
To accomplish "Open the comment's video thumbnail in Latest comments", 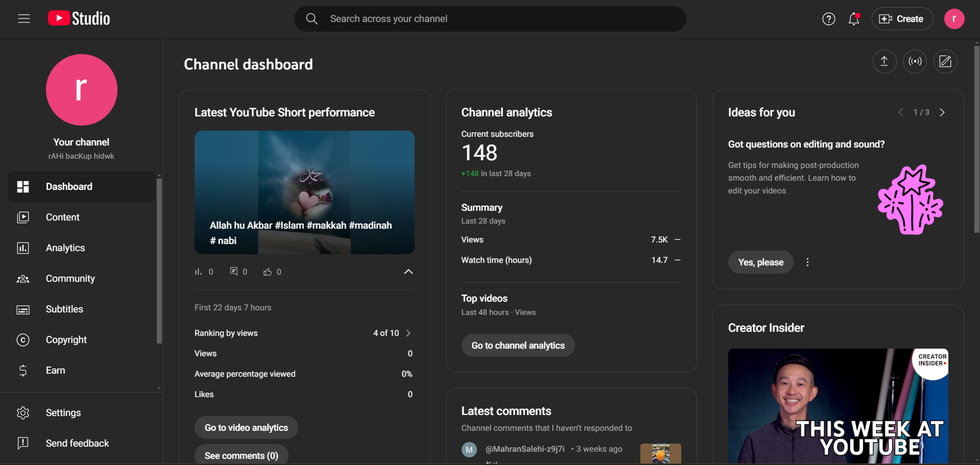I will tap(660, 453).
